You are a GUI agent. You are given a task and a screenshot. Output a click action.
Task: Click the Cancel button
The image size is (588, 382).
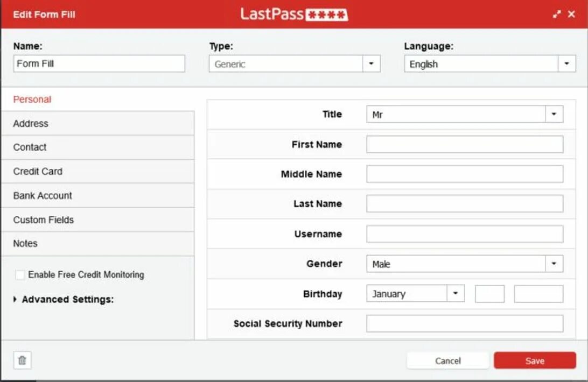[448, 360]
